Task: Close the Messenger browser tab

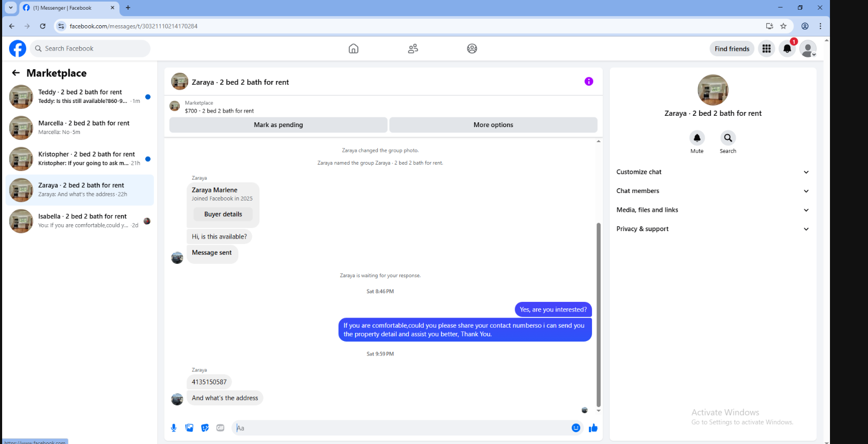Action: coord(113,8)
